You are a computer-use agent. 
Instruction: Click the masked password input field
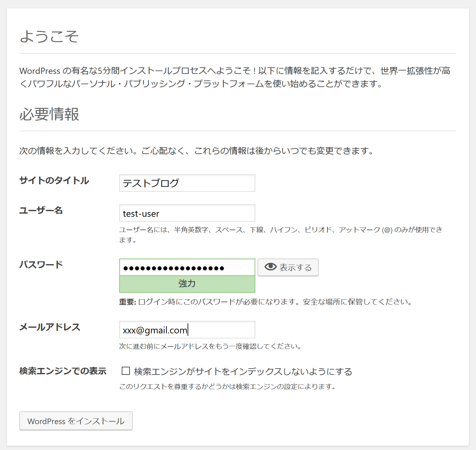pos(187,267)
